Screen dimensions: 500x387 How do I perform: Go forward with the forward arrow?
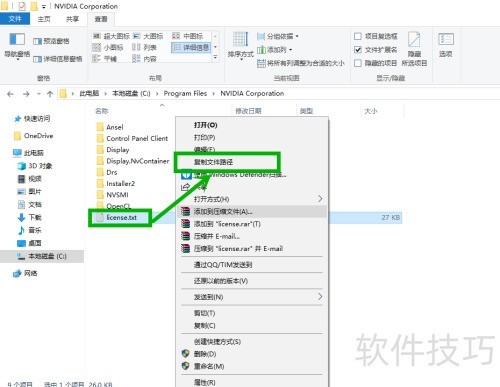[x=26, y=94]
